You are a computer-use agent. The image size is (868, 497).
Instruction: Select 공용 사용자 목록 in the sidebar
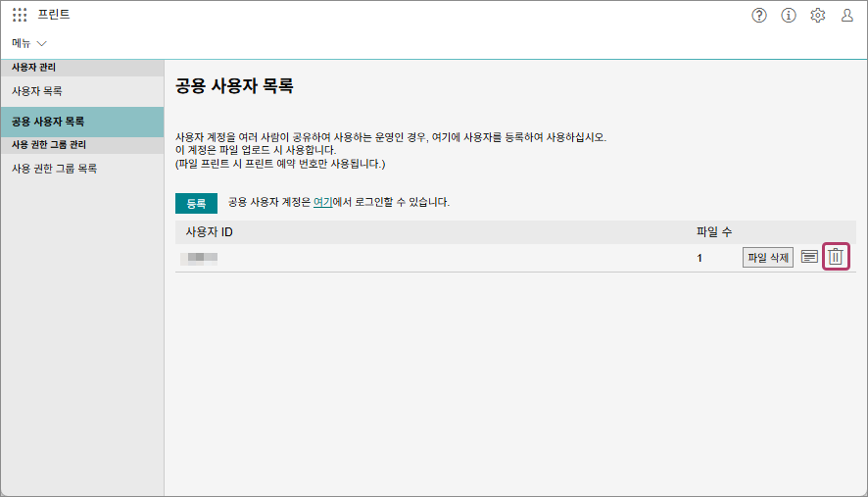click(48, 123)
